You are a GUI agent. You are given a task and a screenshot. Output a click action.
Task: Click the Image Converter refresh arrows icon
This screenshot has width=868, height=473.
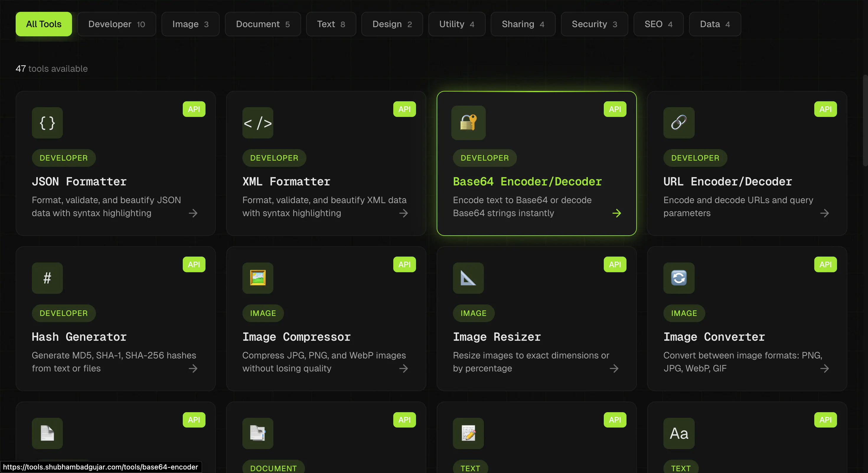(x=679, y=278)
